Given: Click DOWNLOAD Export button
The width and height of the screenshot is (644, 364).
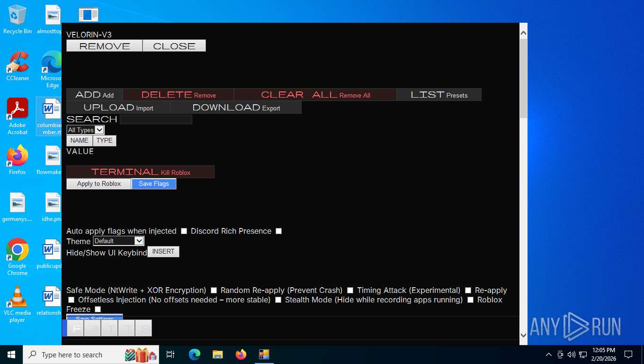Looking at the screenshot, I should point(236,108).
